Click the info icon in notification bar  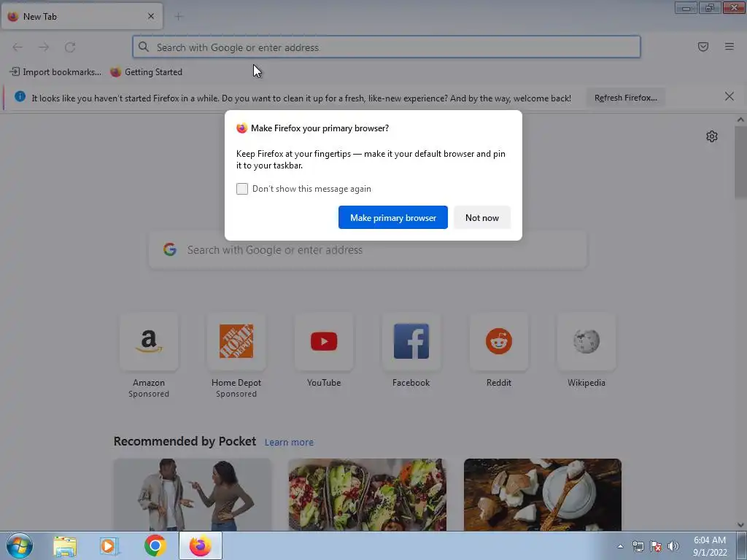(x=20, y=97)
